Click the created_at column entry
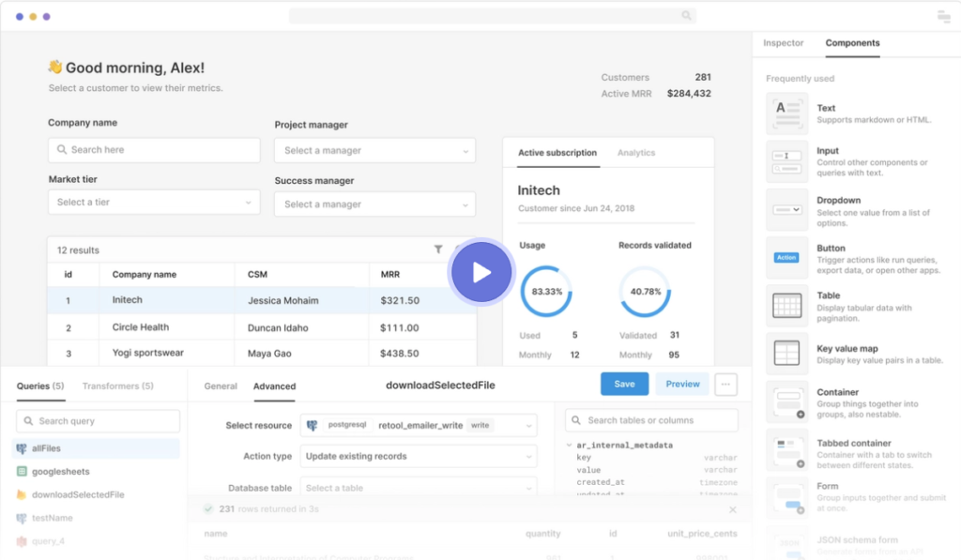 pos(601,482)
